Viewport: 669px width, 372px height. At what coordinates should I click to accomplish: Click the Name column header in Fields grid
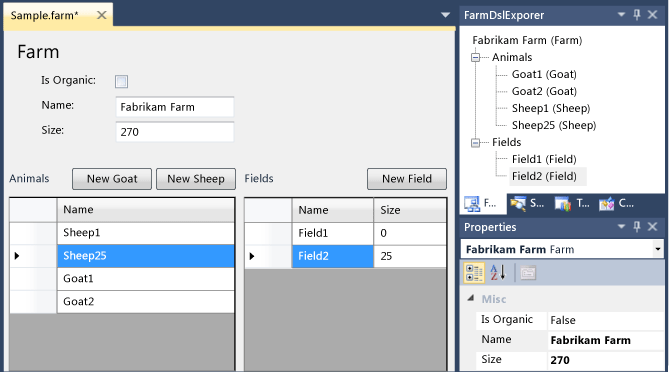click(x=332, y=210)
